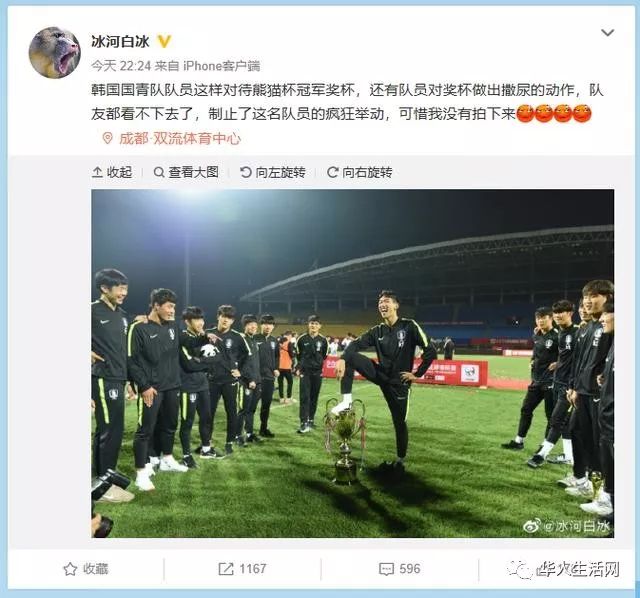The height and width of the screenshot is (598, 640).
Task: Rotate the image left with 向左旋转
Action: pyautogui.click(x=273, y=172)
